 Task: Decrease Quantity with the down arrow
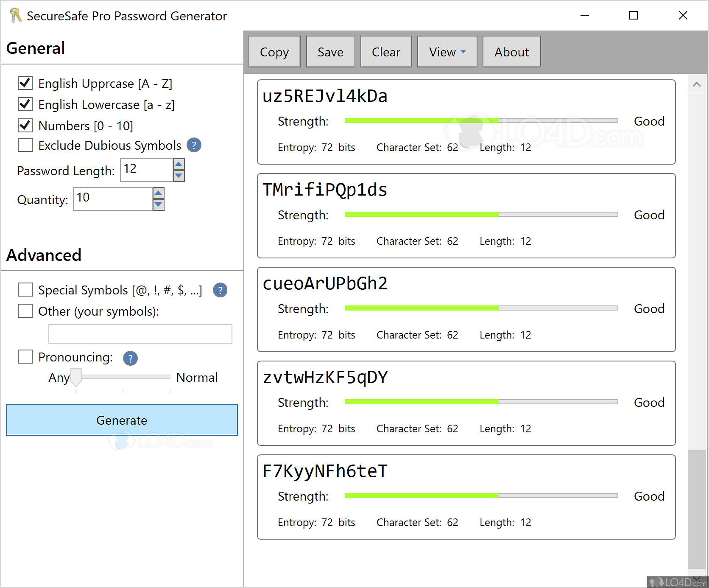tap(158, 204)
